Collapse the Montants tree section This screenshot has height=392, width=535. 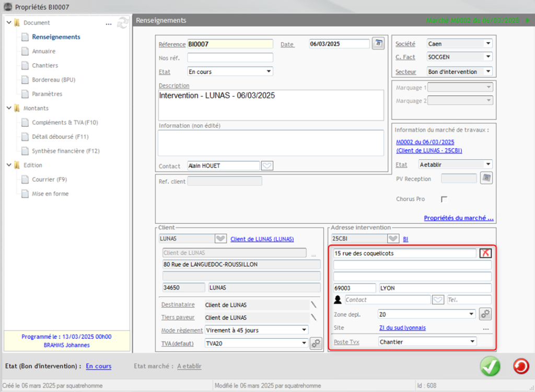click(9, 108)
